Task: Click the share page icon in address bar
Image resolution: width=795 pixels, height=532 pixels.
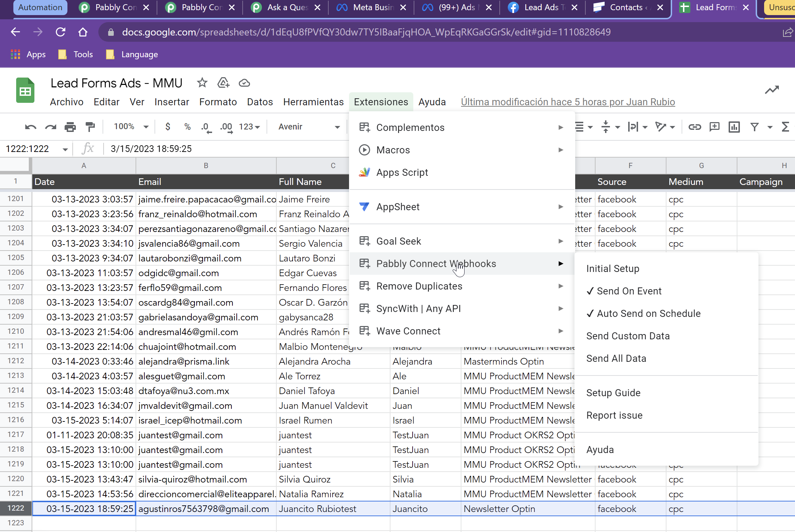Action: tap(788, 32)
